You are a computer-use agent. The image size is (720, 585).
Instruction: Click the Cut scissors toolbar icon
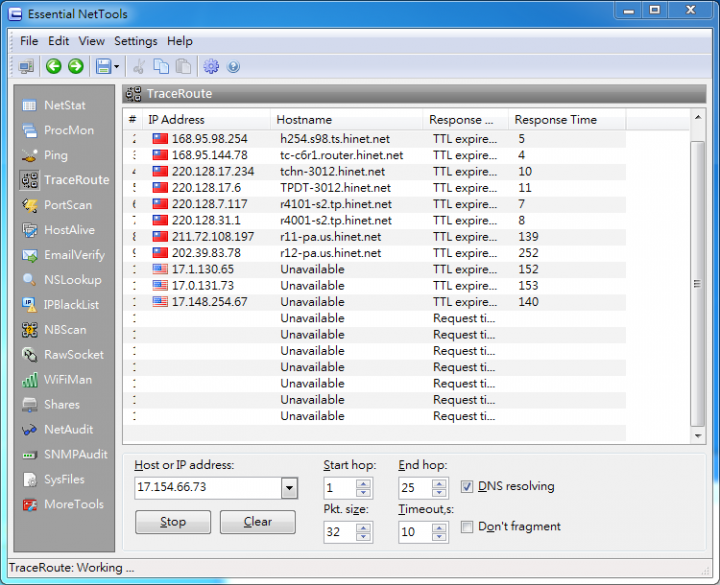pos(139,67)
